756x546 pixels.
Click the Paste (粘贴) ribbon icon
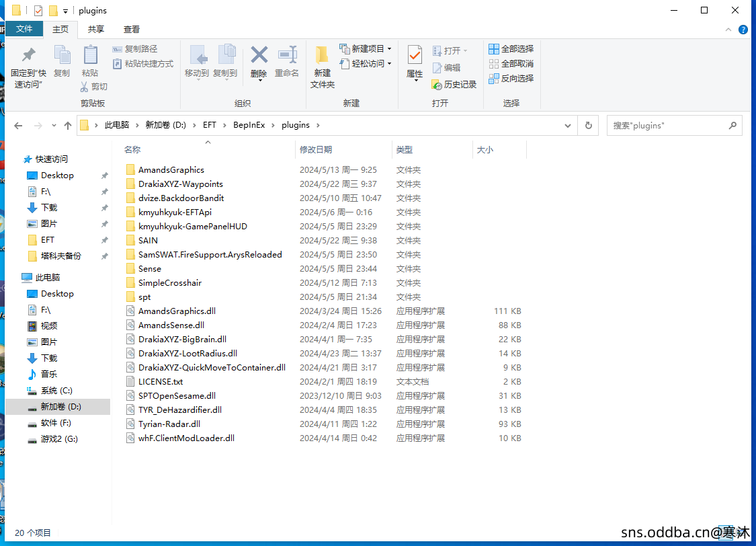[x=90, y=55]
